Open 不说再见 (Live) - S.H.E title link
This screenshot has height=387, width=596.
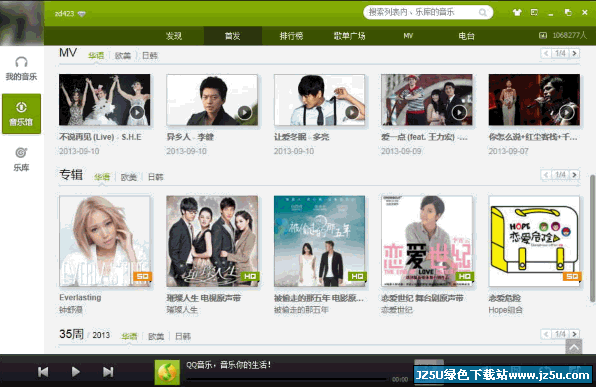click(x=100, y=137)
